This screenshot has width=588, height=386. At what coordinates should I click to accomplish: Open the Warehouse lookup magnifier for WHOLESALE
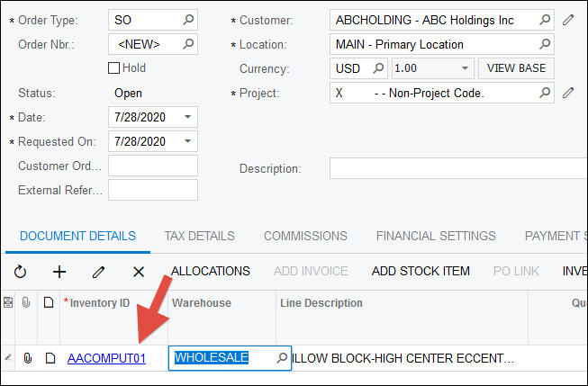[282, 358]
